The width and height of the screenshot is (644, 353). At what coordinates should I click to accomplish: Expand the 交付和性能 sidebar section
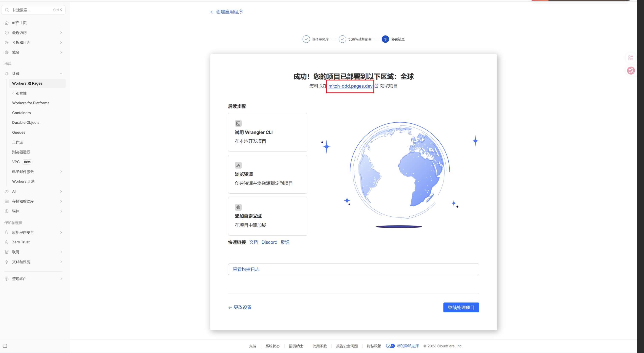tap(61, 262)
